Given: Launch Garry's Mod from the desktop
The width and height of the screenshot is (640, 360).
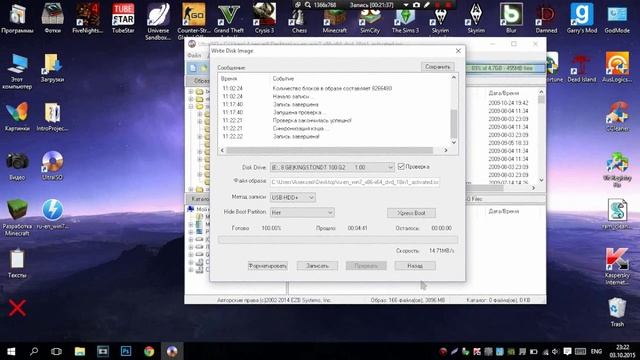Looking at the screenshot, I should 582,18.
